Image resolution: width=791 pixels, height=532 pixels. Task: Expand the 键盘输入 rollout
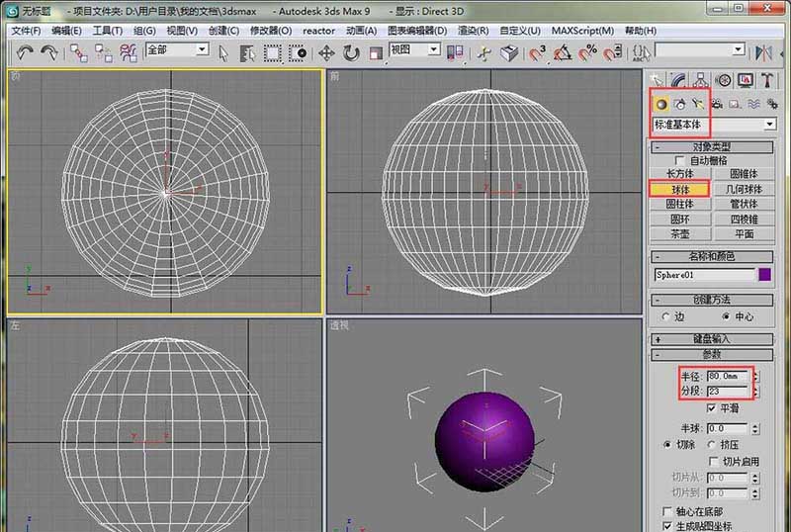[x=712, y=338]
